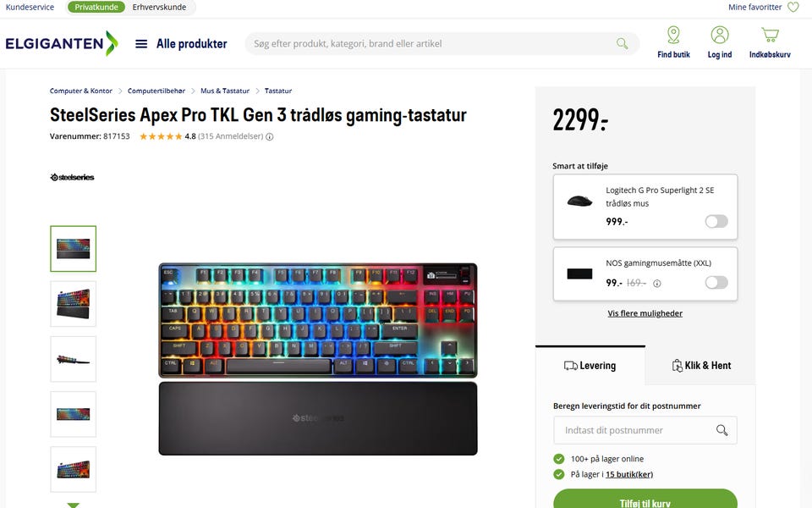Open the Indkøbskurv shopping cart icon
The width and height of the screenshot is (812, 508).
coord(770,36)
